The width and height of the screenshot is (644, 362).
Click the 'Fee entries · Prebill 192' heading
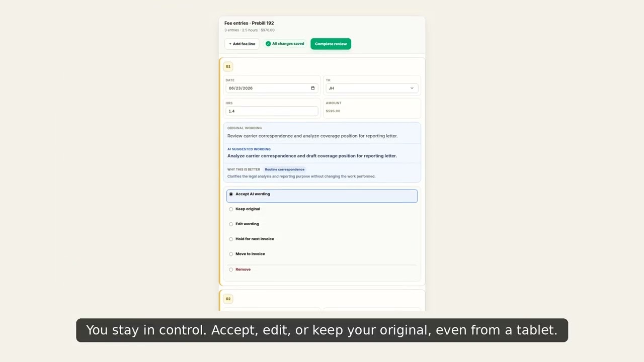(249, 23)
